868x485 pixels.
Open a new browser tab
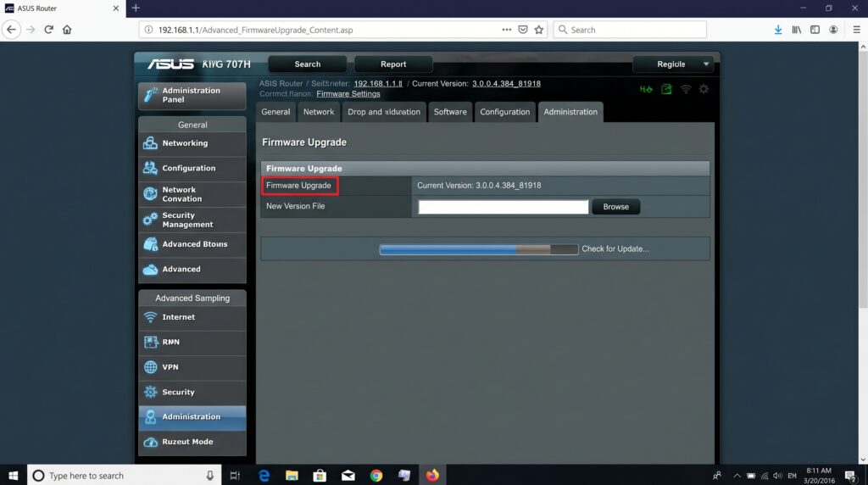[x=136, y=8]
